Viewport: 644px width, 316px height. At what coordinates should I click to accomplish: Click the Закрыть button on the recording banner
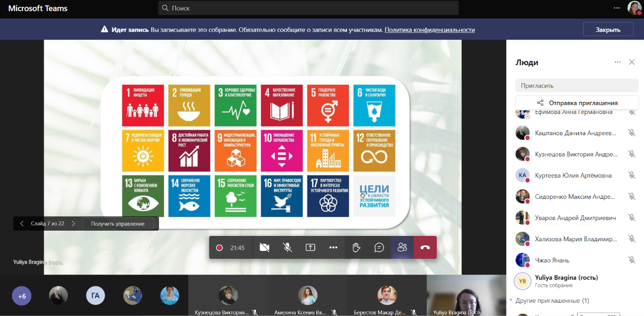(x=608, y=30)
